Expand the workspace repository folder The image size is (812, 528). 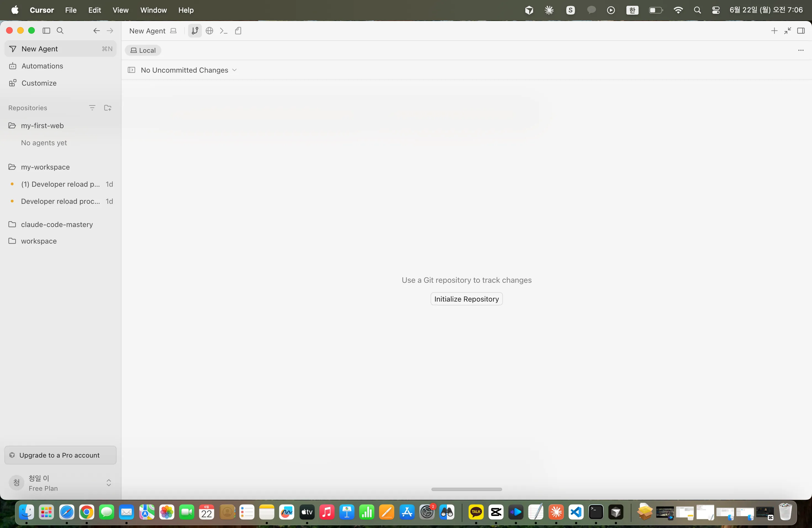pos(60,241)
